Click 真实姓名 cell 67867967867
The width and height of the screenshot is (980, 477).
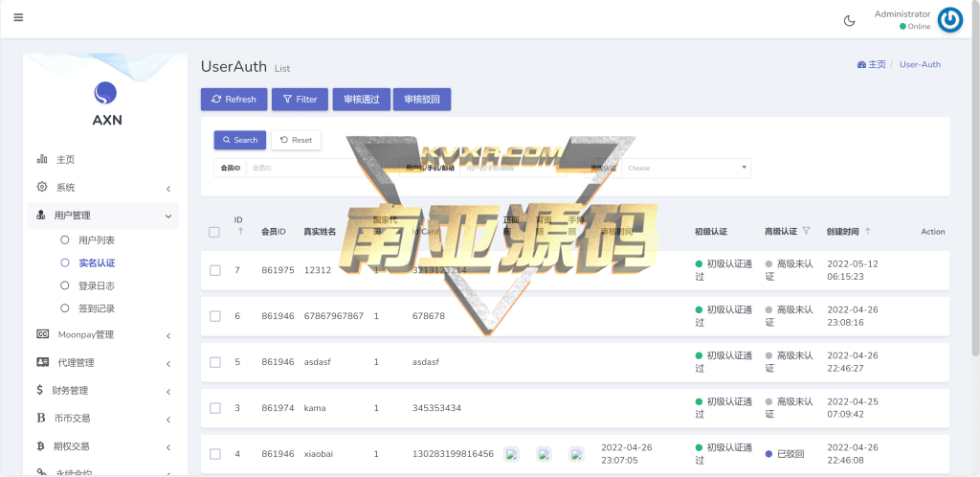(x=334, y=316)
